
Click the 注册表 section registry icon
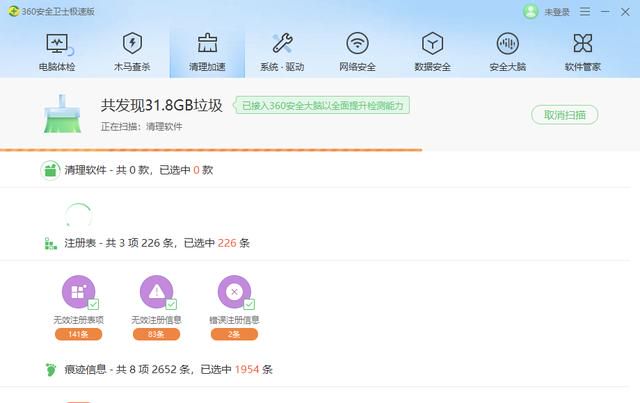51,243
